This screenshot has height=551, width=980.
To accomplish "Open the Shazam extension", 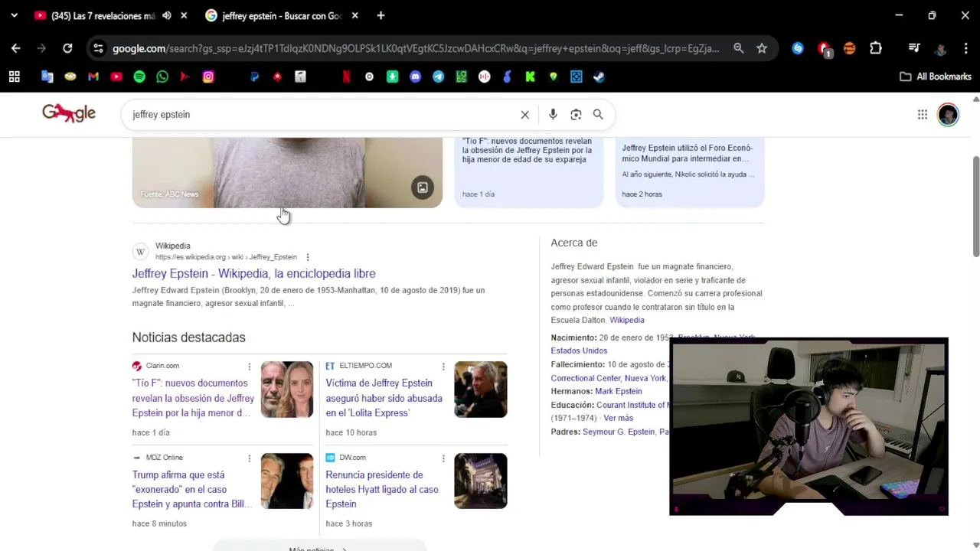I will pyautogui.click(x=798, y=48).
